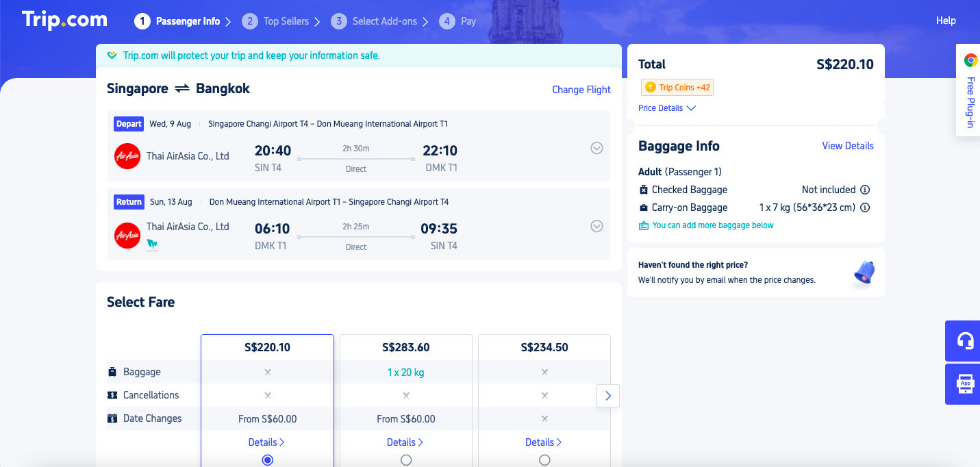This screenshot has height=467, width=980.
Task: Click the round-trip arrows between Singapore and Bangkok
Action: click(182, 88)
